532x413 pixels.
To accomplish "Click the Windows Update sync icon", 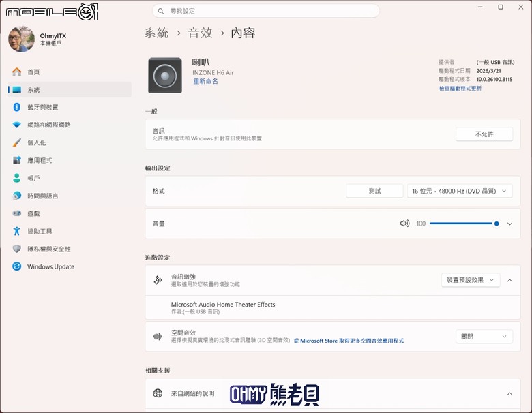I will pos(16,266).
